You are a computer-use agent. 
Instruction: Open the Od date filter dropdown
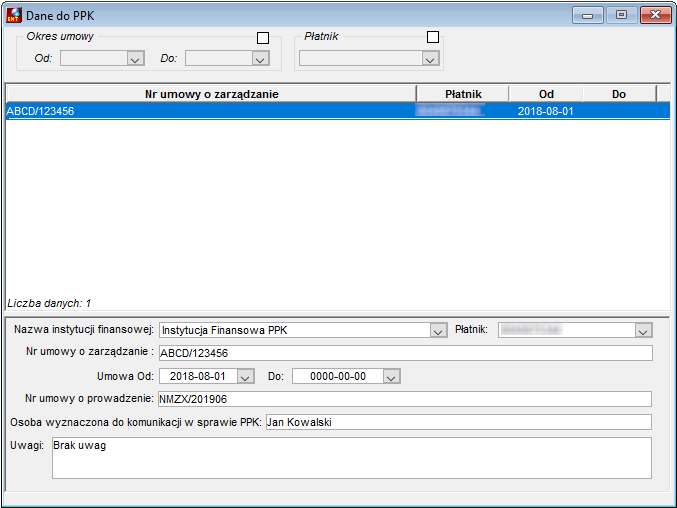(135, 59)
